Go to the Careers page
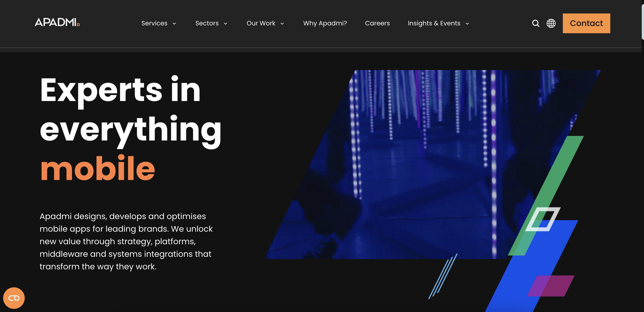This screenshot has height=312, width=644. (x=377, y=23)
